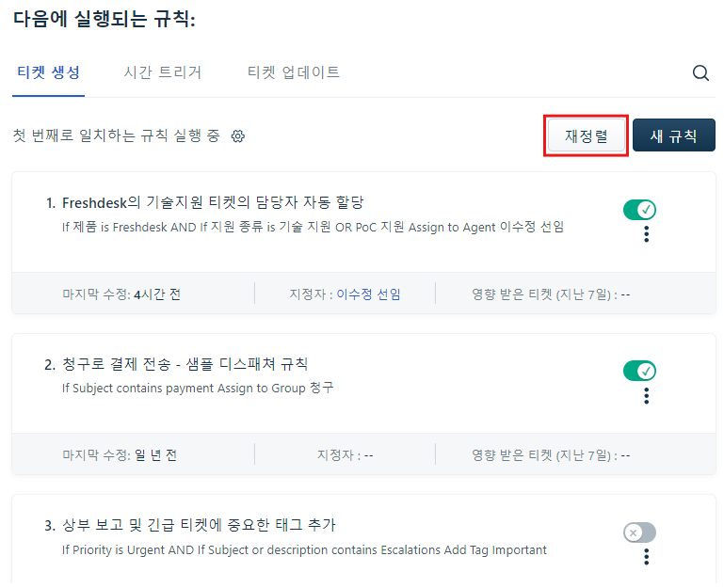
Task: Open the three-dot menu for rule 2
Action: tap(647, 396)
